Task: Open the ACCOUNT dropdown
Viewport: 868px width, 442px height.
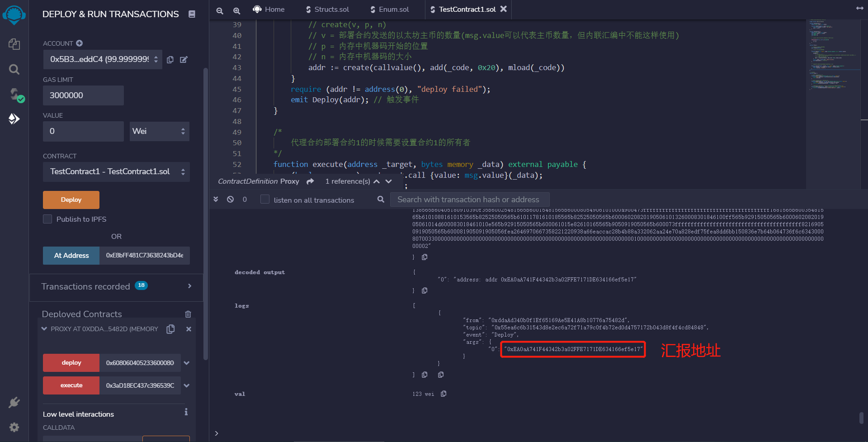Action: coord(103,60)
